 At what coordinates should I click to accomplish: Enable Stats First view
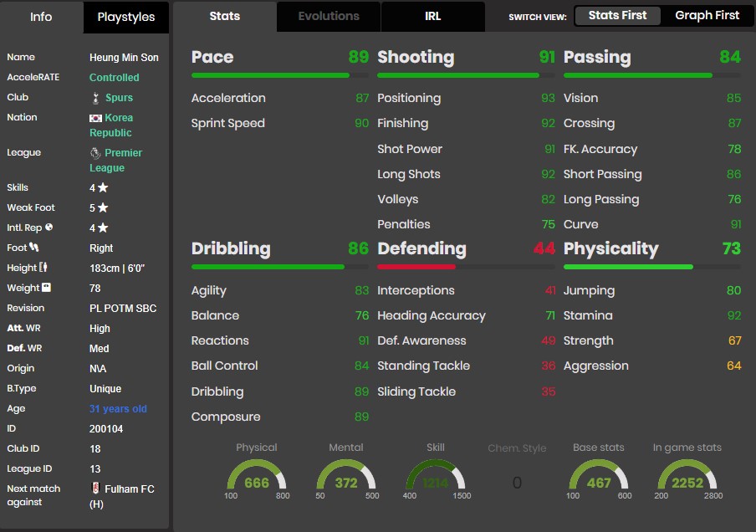(617, 15)
